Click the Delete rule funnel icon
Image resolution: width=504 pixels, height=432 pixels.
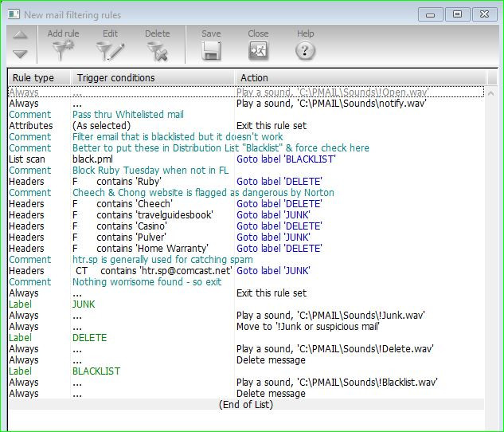157,51
